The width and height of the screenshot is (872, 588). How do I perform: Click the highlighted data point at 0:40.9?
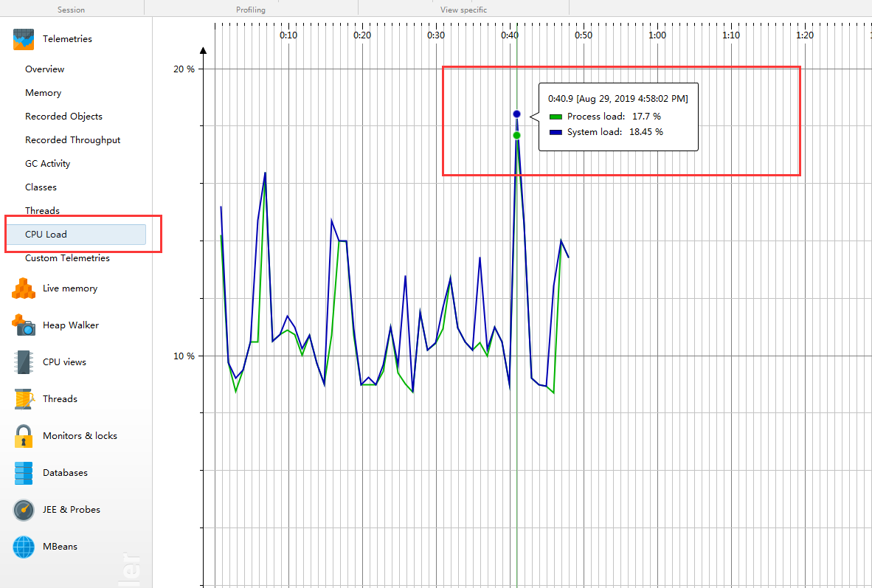[516, 114]
